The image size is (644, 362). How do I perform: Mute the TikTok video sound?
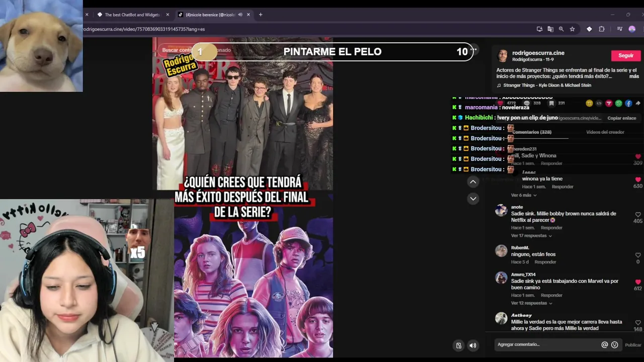pos(472,345)
